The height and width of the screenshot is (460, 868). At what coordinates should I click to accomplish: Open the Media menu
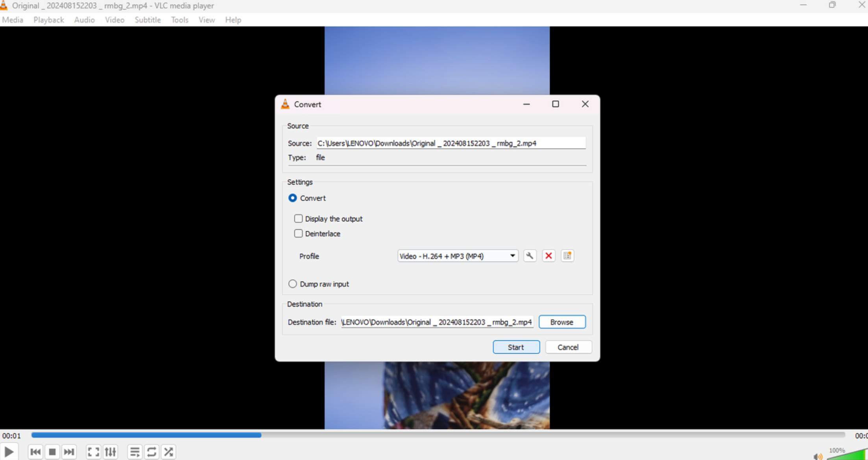(x=13, y=20)
